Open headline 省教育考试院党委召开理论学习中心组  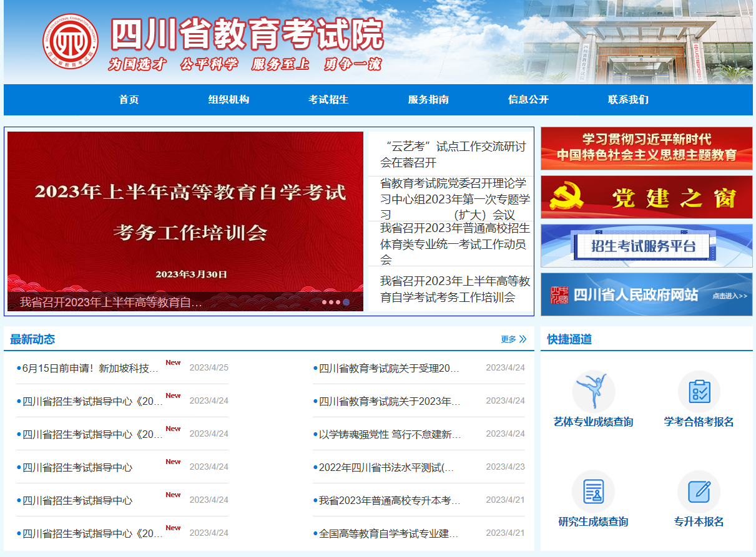pyautogui.click(x=455, y=199)
